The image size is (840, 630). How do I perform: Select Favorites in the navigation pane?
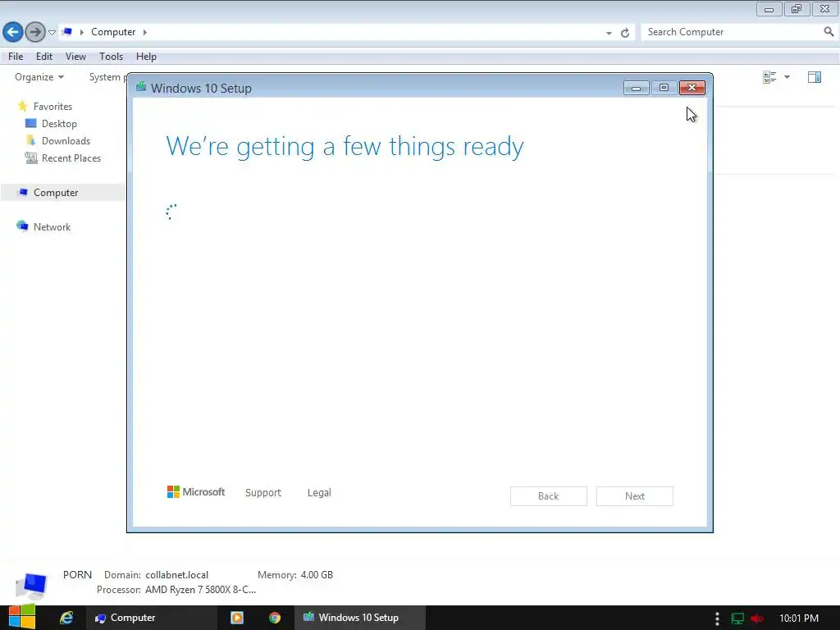(52, 106)
